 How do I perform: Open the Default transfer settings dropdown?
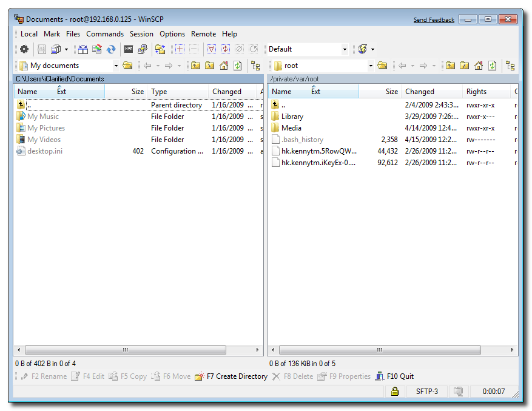pos(345,49)
